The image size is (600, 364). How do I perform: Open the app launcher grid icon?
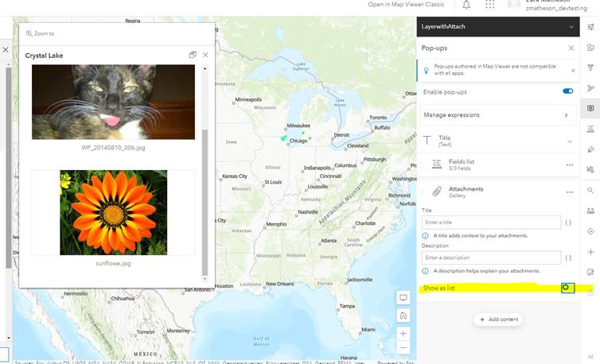click(490, 5)
